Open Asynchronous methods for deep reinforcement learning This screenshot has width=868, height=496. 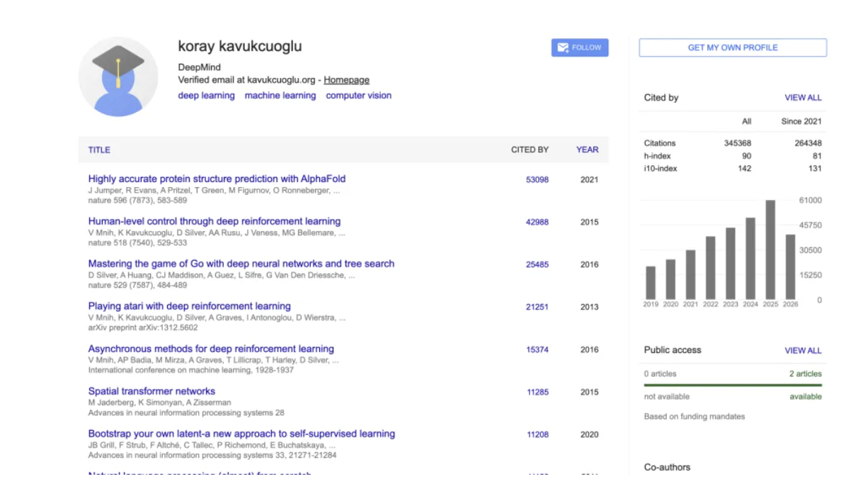[x=211, y=349]
